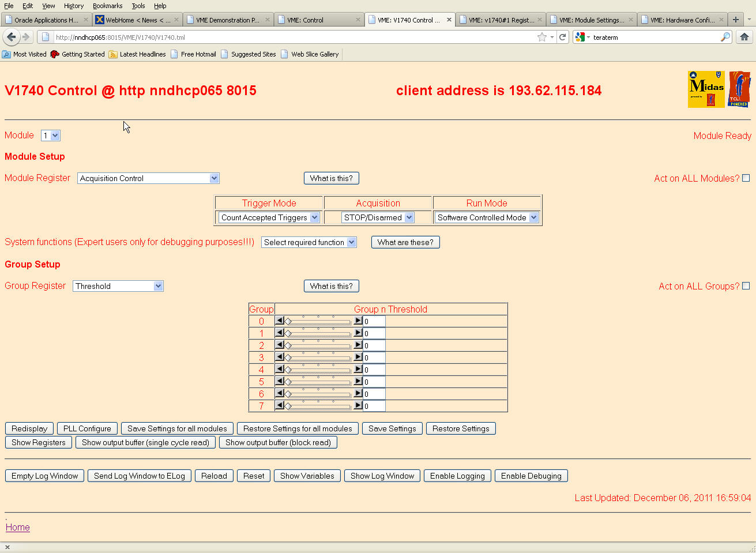Tick the Act on ALL Groups checkbox
The image size is (756, 553).
(x=746, y=286)
